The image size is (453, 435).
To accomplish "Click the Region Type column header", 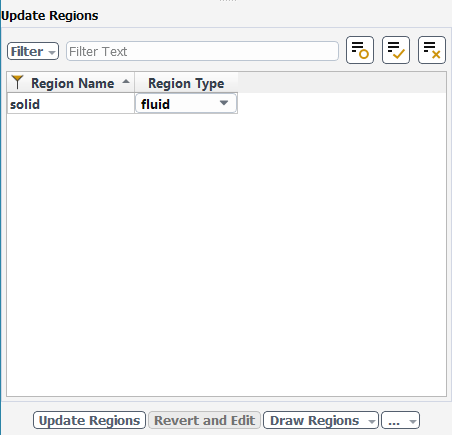I will (x=186, y=83).
